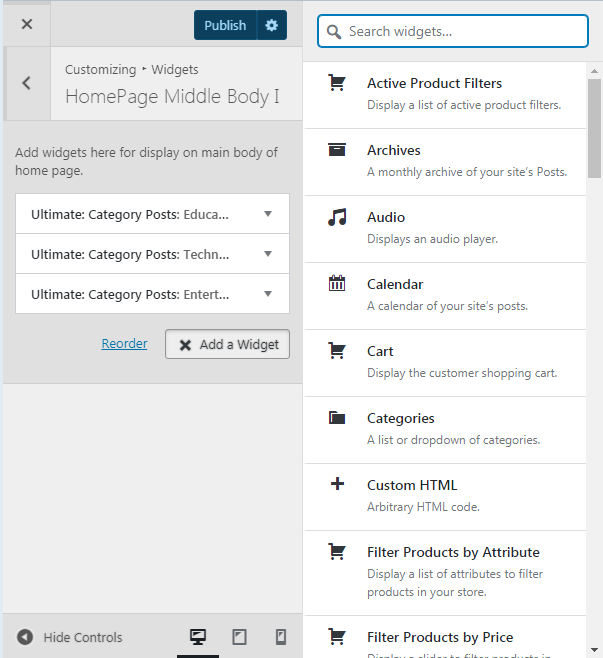Click the X icon inside Add a Widget
Viewport: 603px width, 658px height.
point(185,345)
